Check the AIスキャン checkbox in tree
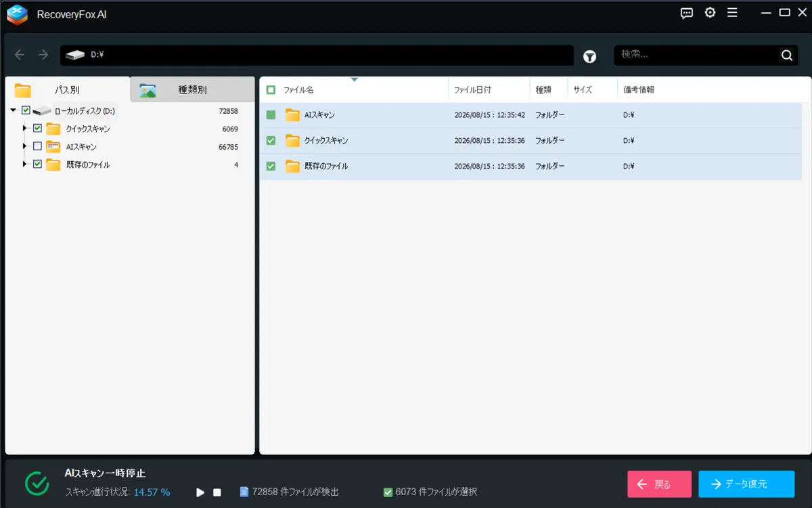 coord(37,146)
